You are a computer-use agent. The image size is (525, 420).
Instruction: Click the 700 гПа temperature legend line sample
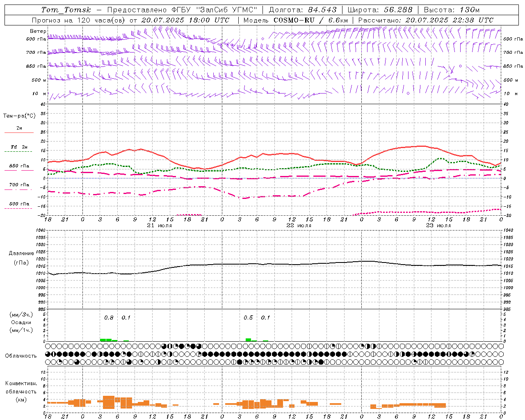pos(19,189)
